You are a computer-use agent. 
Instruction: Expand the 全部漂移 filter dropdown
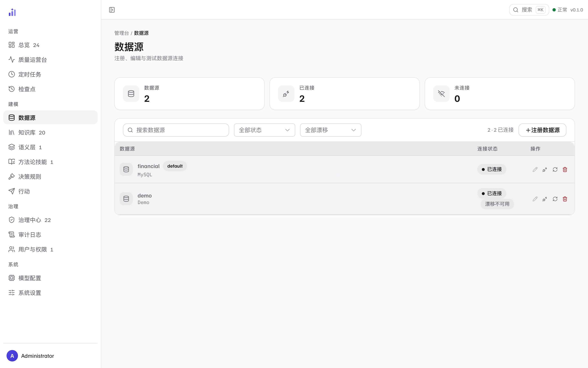pyautogui.click(x=331, y=130)
